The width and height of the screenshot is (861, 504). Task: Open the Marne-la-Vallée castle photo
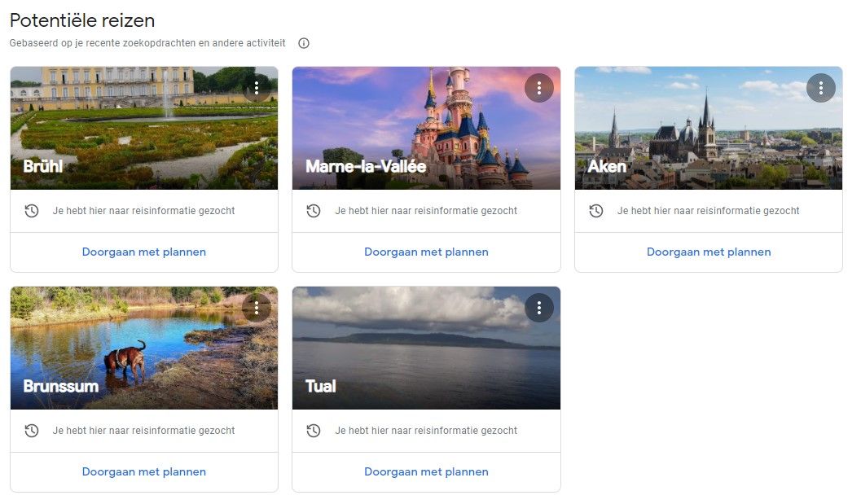pos(426,128)
